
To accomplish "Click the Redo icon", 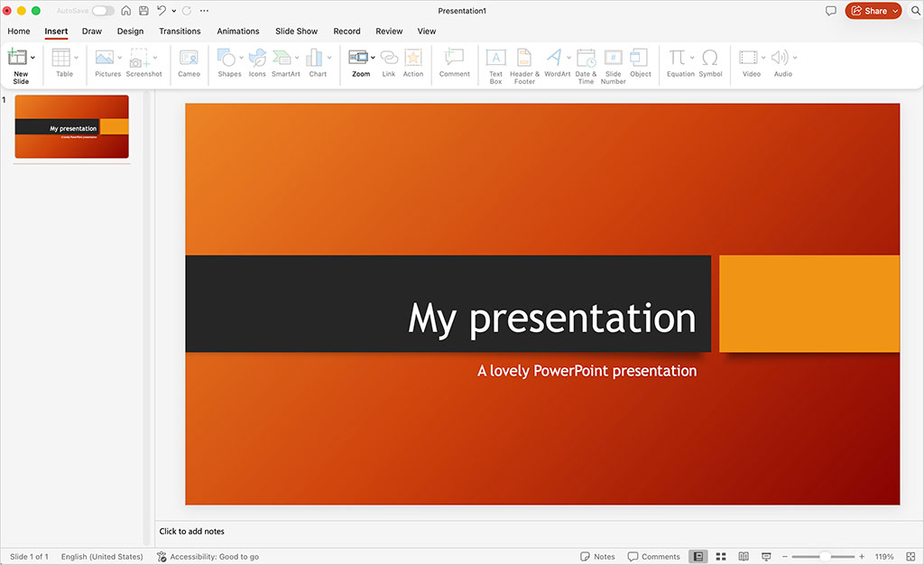I will tap(187, 11).
